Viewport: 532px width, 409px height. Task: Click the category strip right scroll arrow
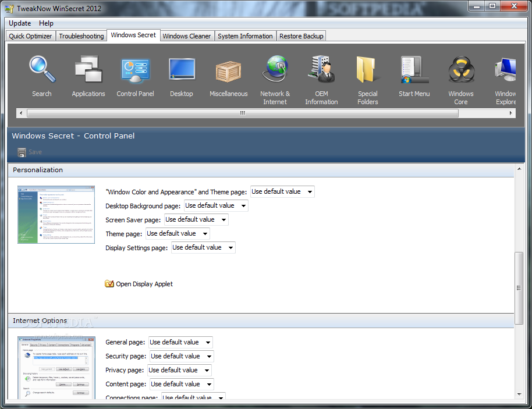[510, 113]
